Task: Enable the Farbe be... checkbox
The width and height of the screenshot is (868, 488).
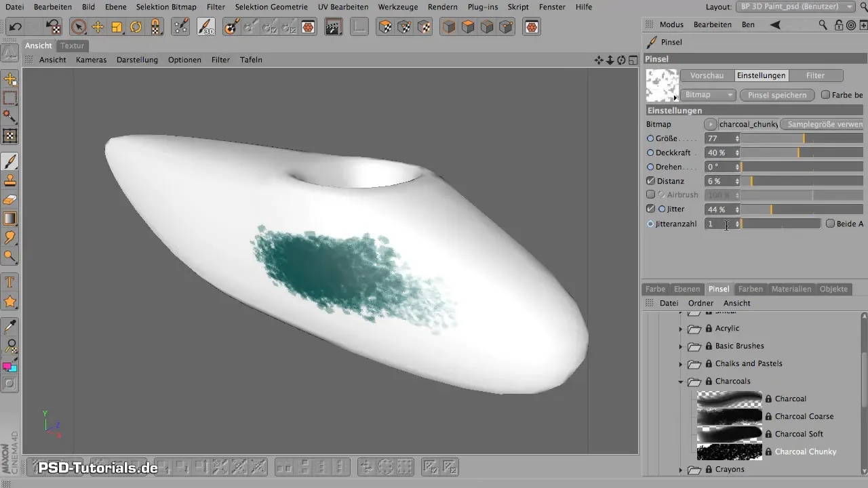Action: 825,95
